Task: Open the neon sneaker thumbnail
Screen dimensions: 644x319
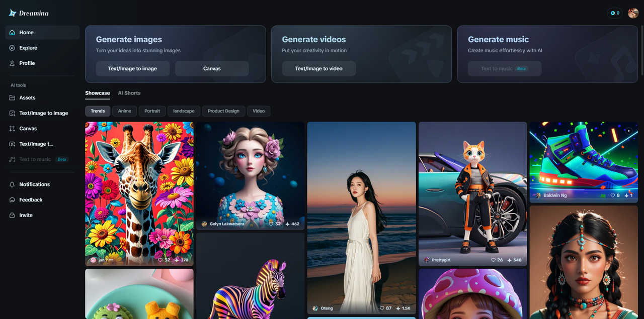Action: pyautogui.click(x=584, y=162)
